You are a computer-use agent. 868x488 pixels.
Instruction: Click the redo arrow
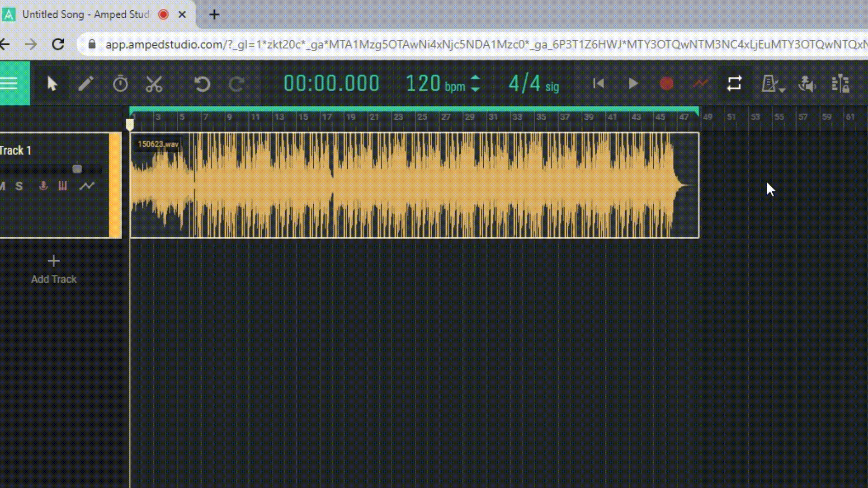click(x=236, y=84)
